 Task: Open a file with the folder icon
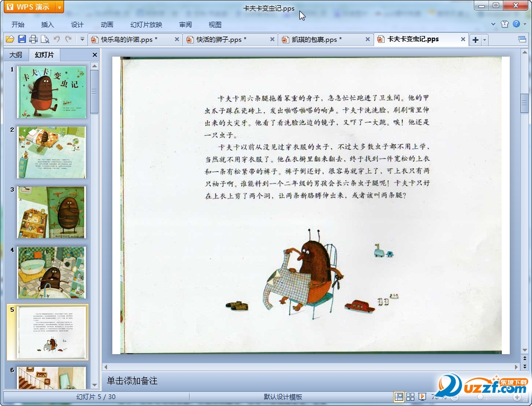(10, 39)
